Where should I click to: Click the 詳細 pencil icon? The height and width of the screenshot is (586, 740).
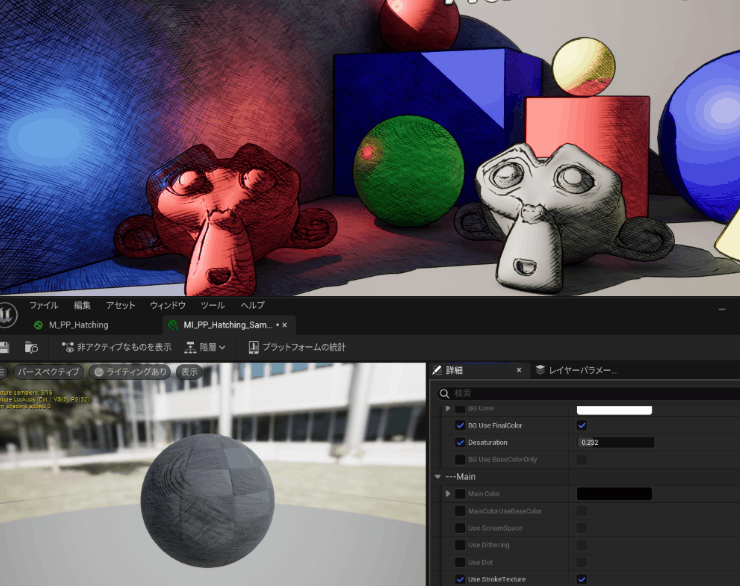[437, 370]
